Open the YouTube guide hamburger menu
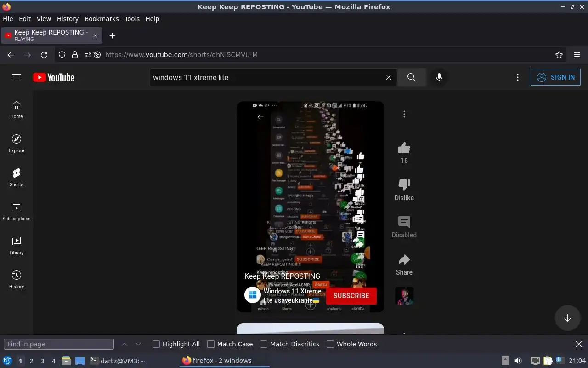The height and width of the screenshot is (368, 588). pyautogui.click(x=17, y=77)
